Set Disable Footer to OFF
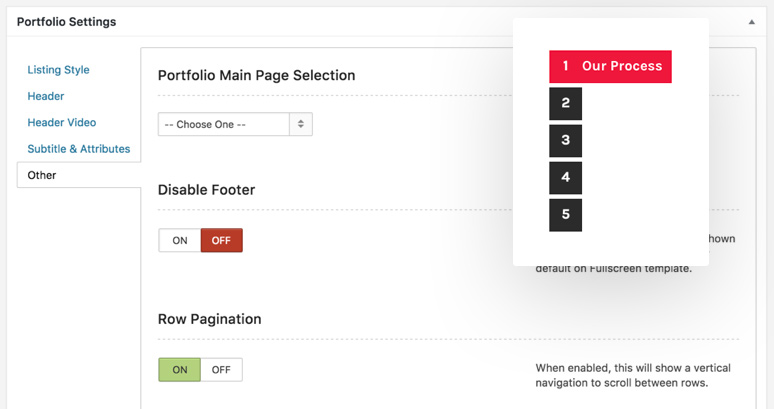This screenshot has height=409, width=774. 221,240
